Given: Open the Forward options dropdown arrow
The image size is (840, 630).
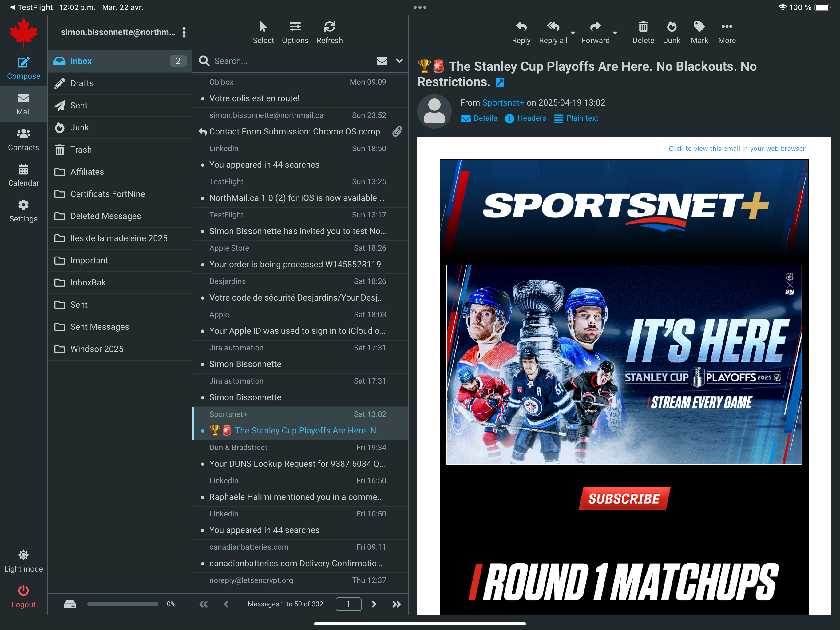Looking at the screenshot, I should [615, 33].
